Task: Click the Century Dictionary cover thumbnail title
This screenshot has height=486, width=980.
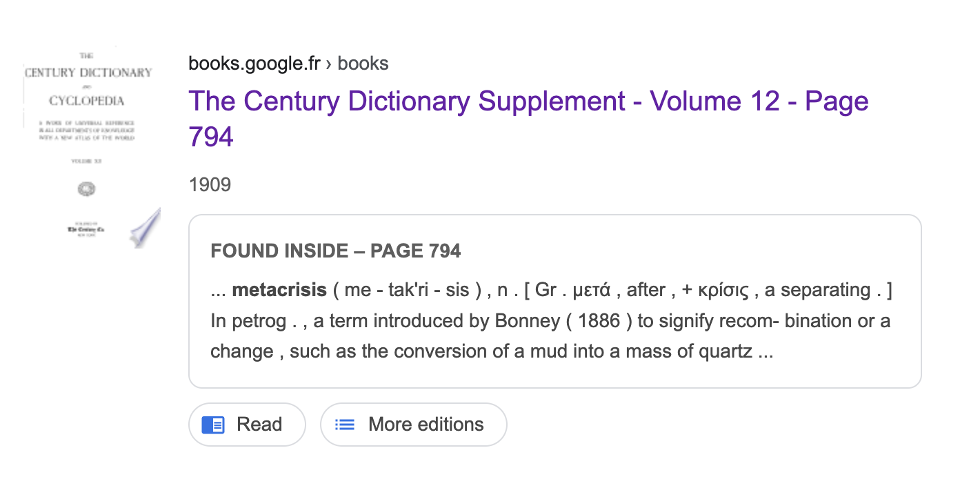Action: click(88, 72)
